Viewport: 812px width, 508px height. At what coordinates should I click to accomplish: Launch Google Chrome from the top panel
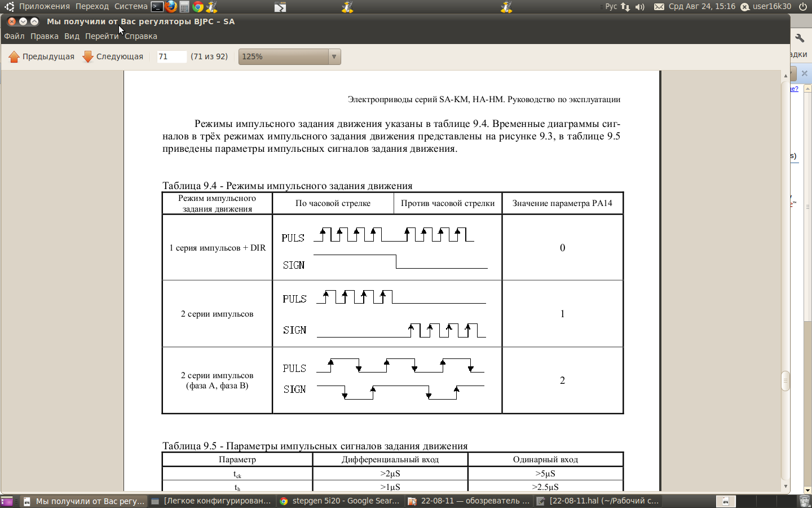click(198, 7)
